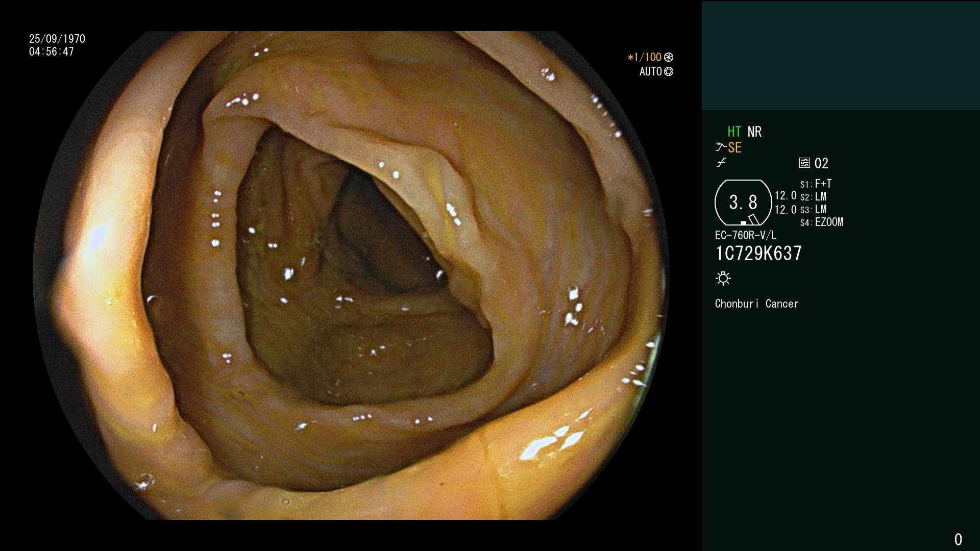Viewport: 980px width, 551px height.
Task: Click the green HT indicator
Action: click(x=734, y=132)
